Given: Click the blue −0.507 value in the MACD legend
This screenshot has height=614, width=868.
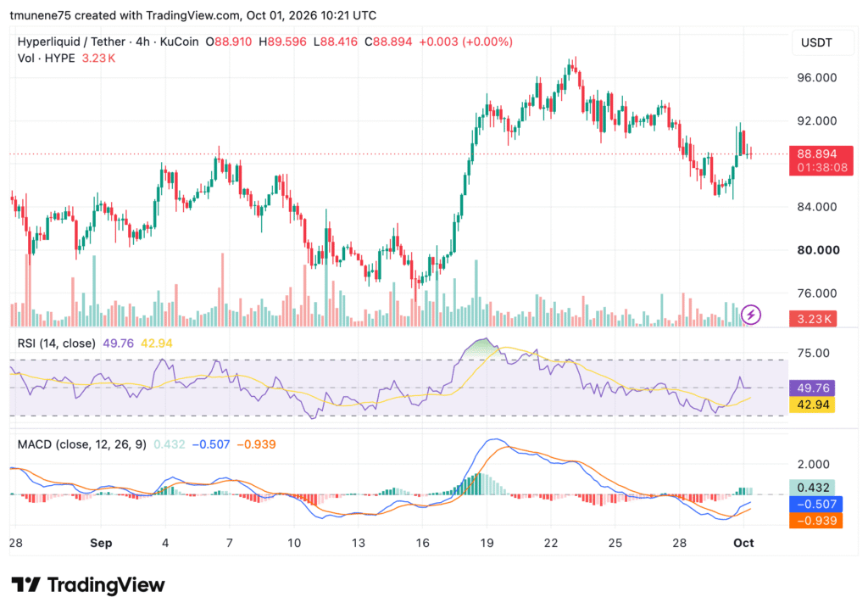Looking at the screenshot, I should (x=210, y=444).
